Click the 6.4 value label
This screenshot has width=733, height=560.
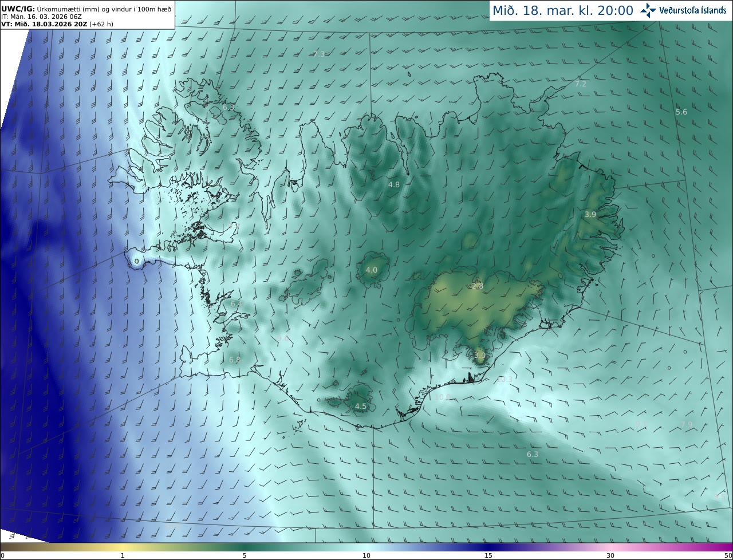tap(237, 303)
